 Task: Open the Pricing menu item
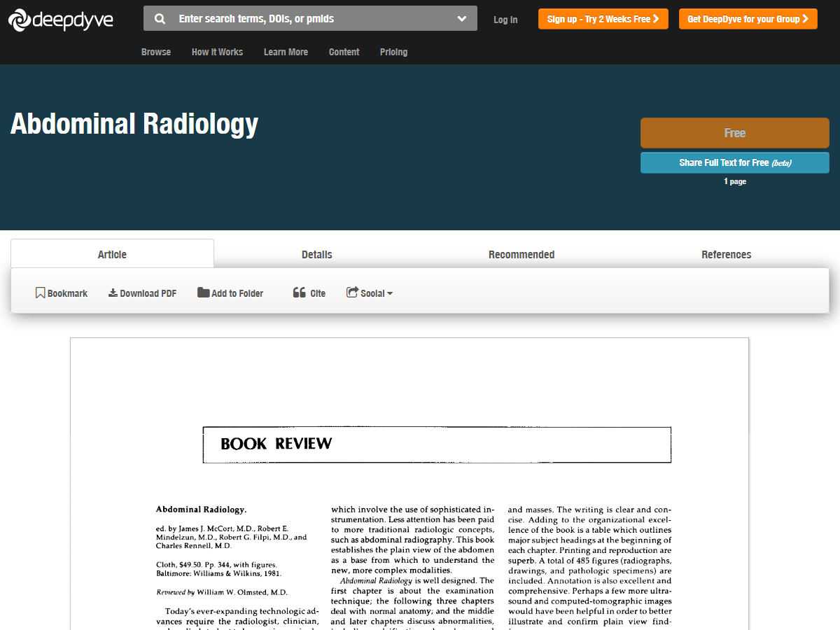coord(393,52)
